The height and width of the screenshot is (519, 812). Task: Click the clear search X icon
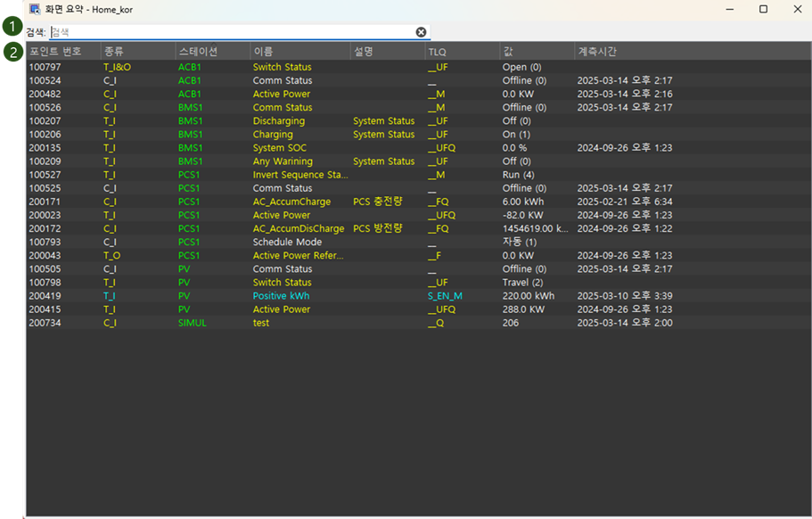(x=421, y=32)
